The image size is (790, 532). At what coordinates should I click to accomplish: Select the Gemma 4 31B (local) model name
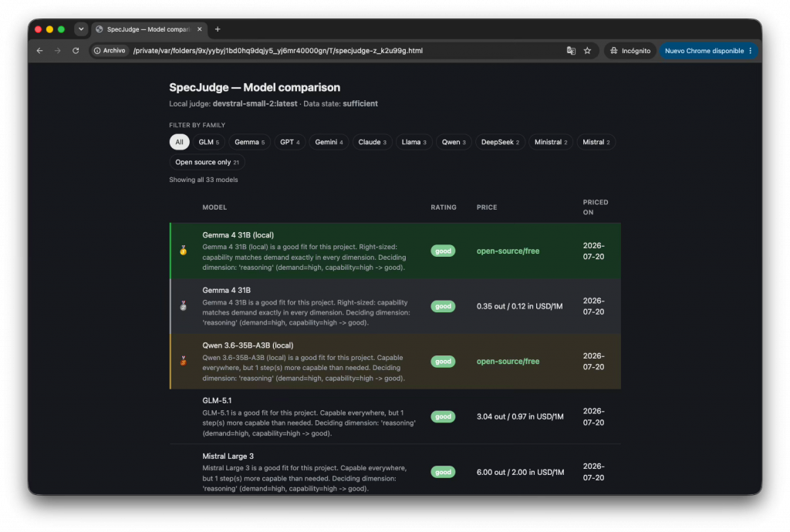pos(238,235)
